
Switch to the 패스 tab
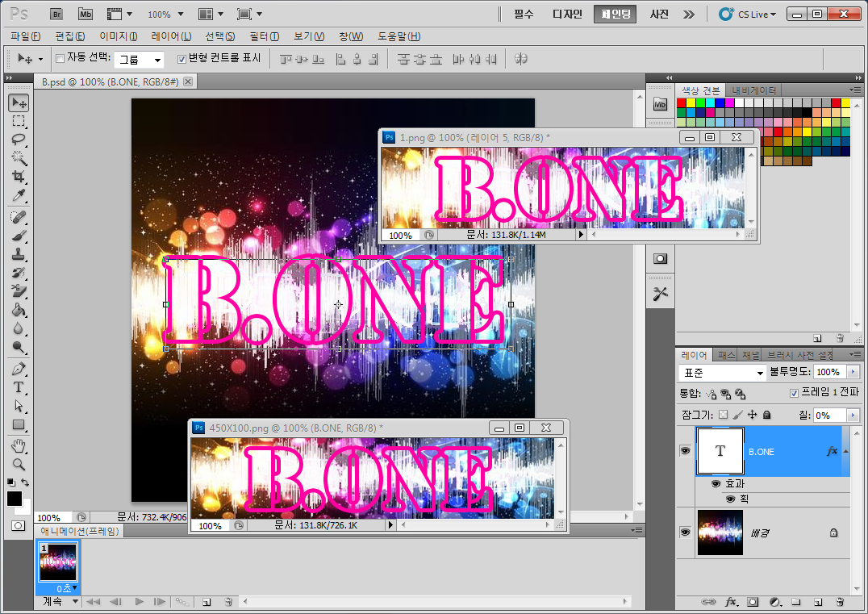pos(726,355)
